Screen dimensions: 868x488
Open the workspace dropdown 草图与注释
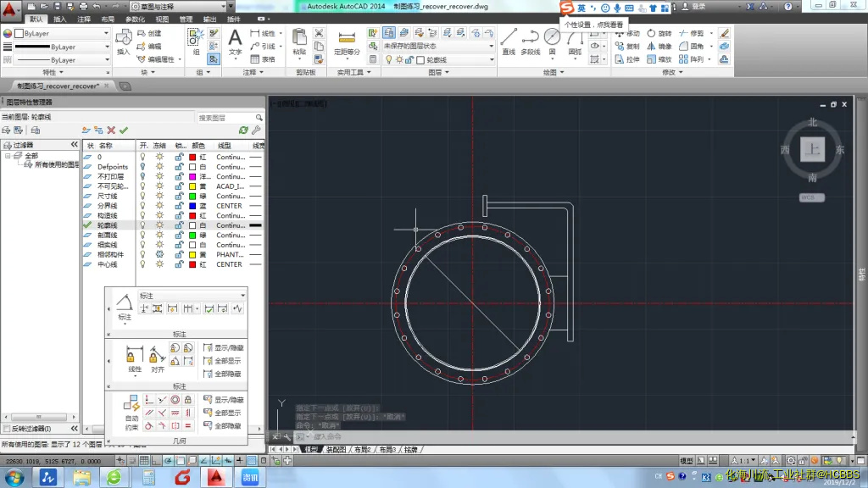pos(179,7)
